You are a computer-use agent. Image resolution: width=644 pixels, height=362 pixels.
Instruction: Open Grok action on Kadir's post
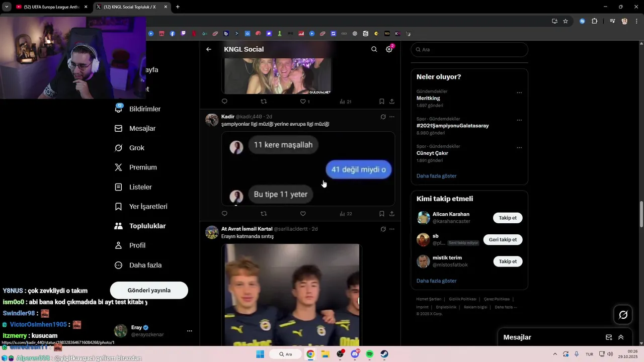[383, 117]
